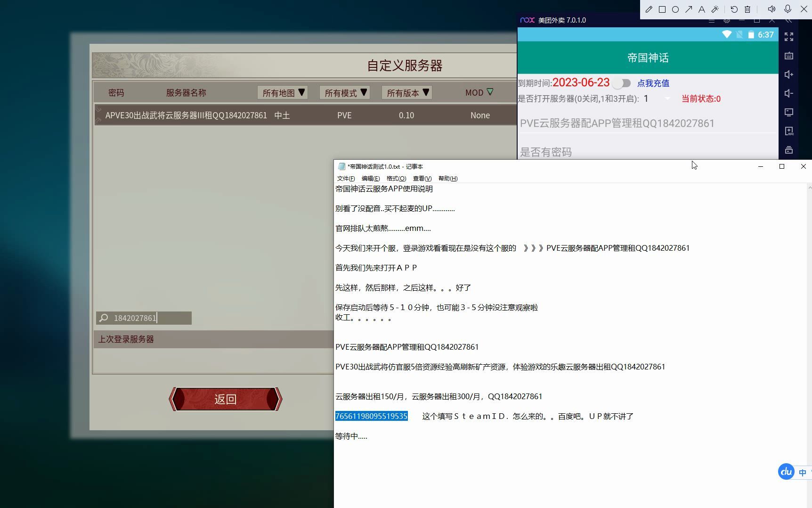Open the 所有模式 filter dropdown
The width and height of the screenshot is (812, 508).
pos(344,92)
